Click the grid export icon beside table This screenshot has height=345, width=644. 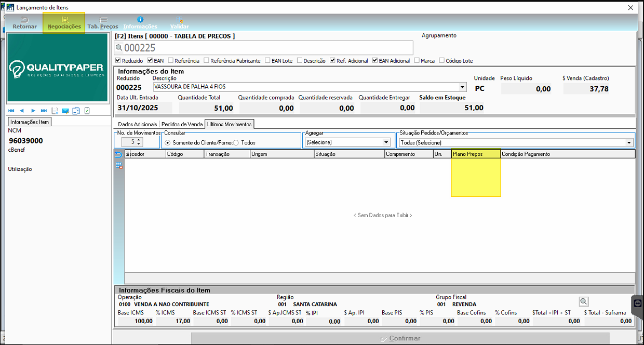click(119, 165)
